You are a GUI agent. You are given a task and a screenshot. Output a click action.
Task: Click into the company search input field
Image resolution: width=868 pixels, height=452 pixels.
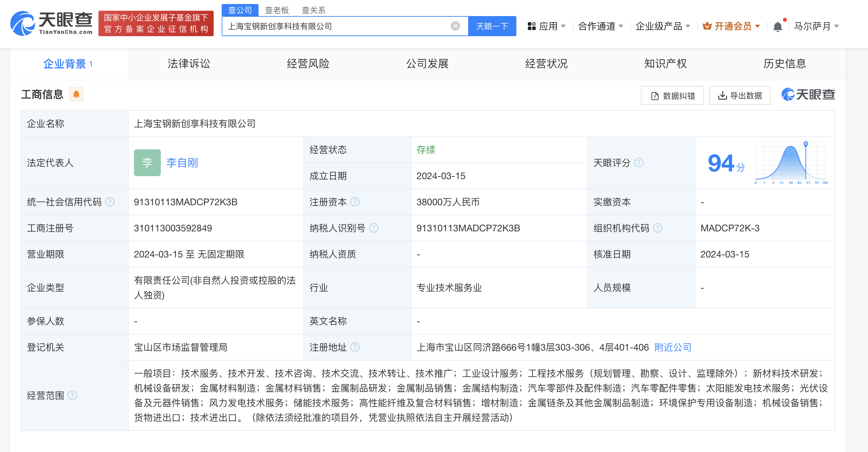pos(337,26)
